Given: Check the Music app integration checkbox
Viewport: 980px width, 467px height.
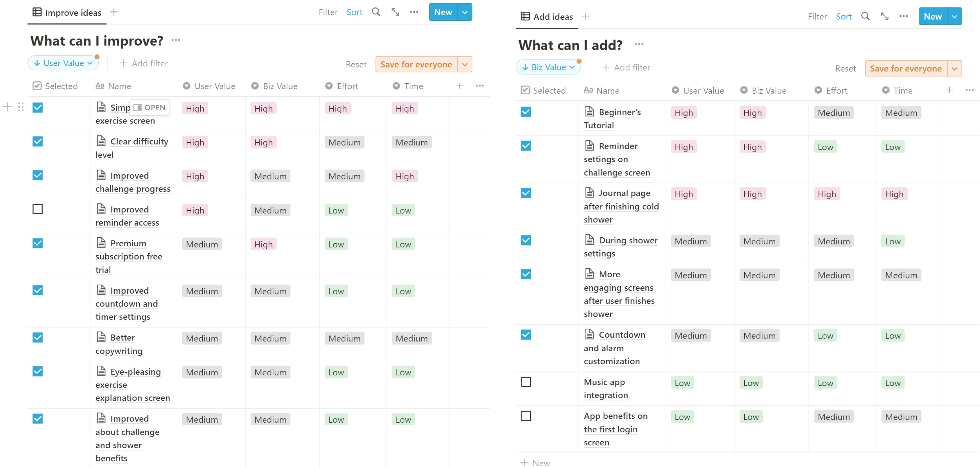Looking at the screenshot, I should (525, 382).
